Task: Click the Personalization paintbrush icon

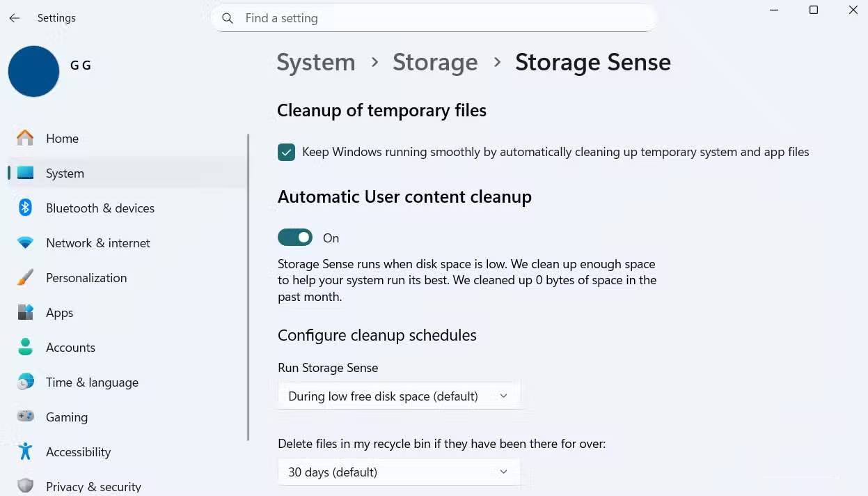Action: click(x=25, y=277)
